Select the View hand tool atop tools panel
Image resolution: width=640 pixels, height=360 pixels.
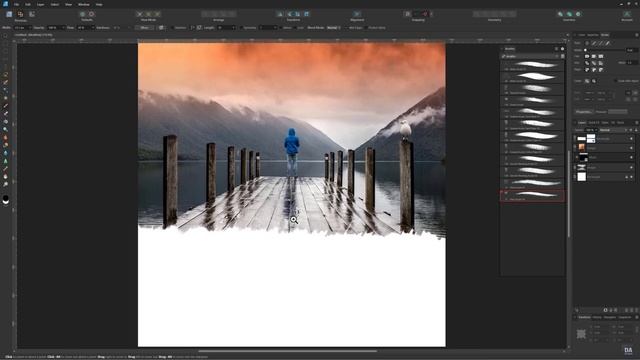[x=6, y=36]
